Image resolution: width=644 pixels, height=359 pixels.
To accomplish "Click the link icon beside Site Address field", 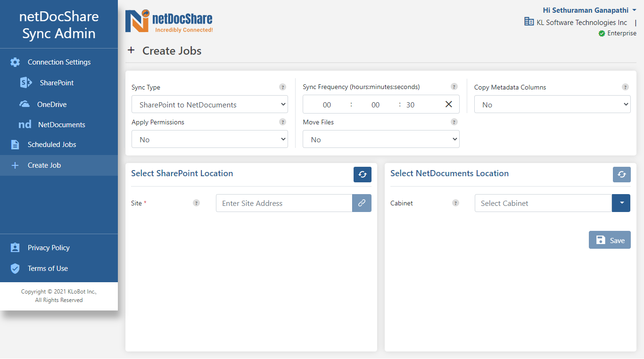I will click(362, 203).
